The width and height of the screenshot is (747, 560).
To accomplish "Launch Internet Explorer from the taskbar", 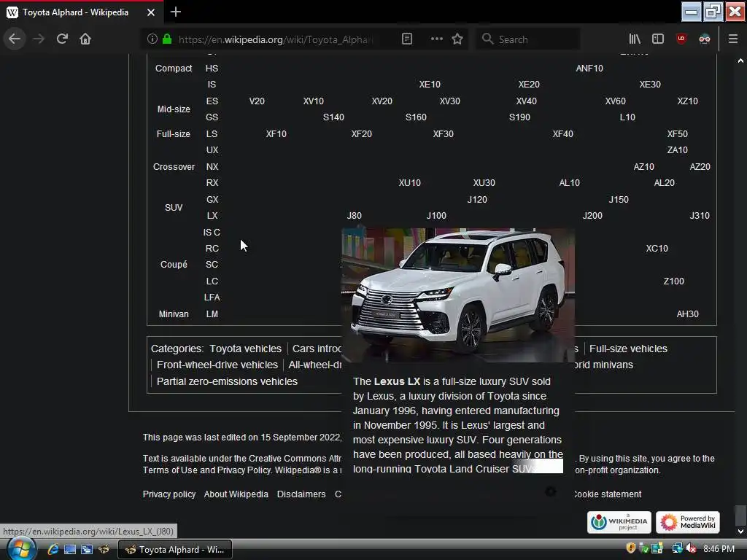I will 53,550.
